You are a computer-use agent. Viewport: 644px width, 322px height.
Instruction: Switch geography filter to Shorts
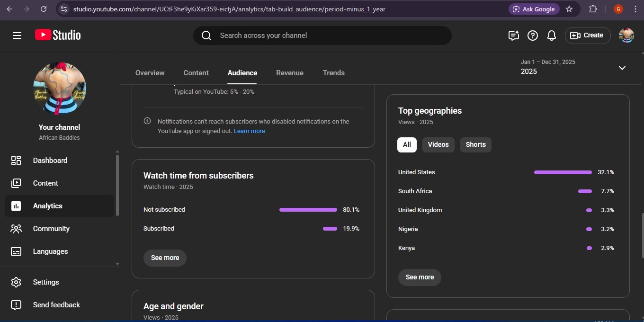point(475,145)
